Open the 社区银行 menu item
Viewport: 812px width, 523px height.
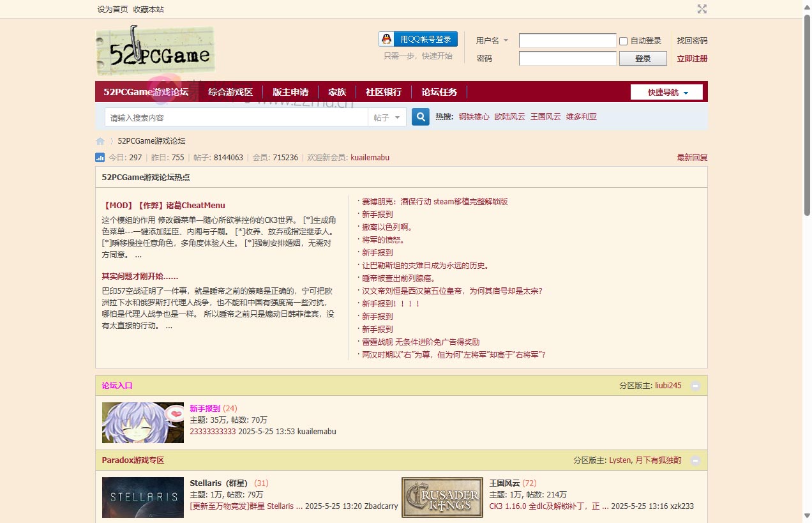click(x=384, y=91)
